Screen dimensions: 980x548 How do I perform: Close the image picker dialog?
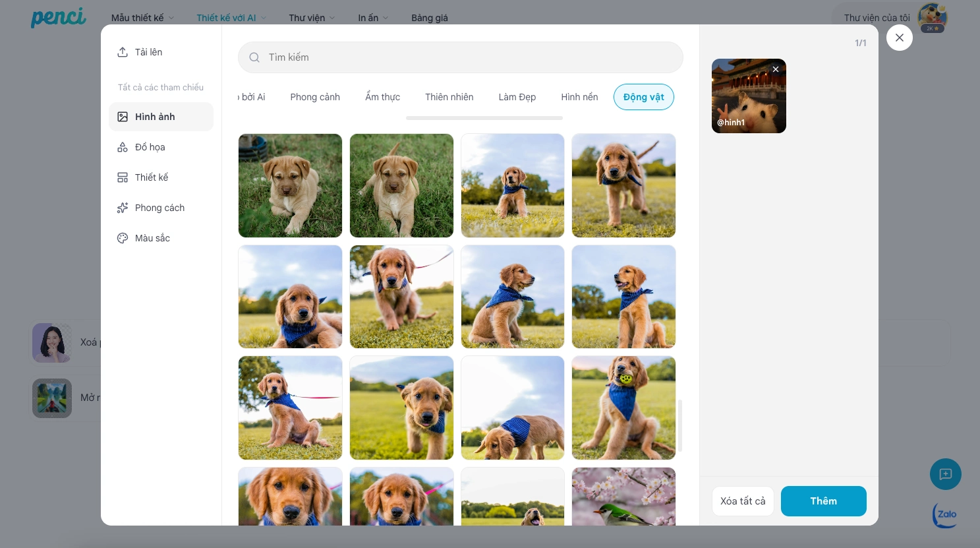pos(900,38)
